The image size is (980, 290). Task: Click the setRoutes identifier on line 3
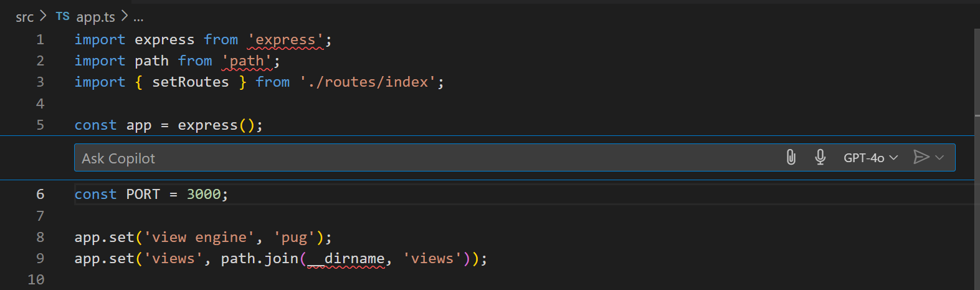pyautogui.click(x=191, y=82)
